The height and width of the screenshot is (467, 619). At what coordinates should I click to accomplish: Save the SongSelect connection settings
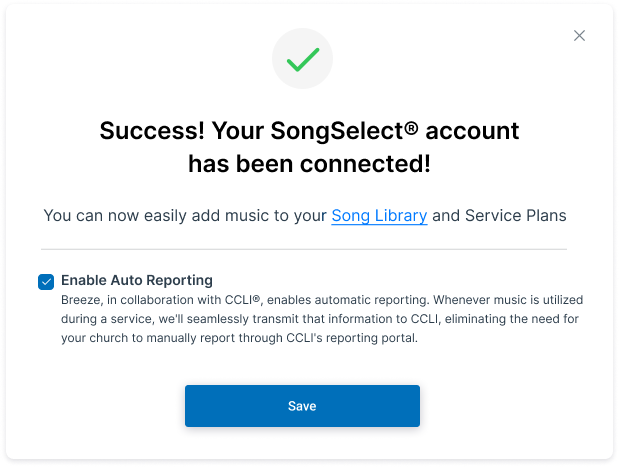[302, 406]
